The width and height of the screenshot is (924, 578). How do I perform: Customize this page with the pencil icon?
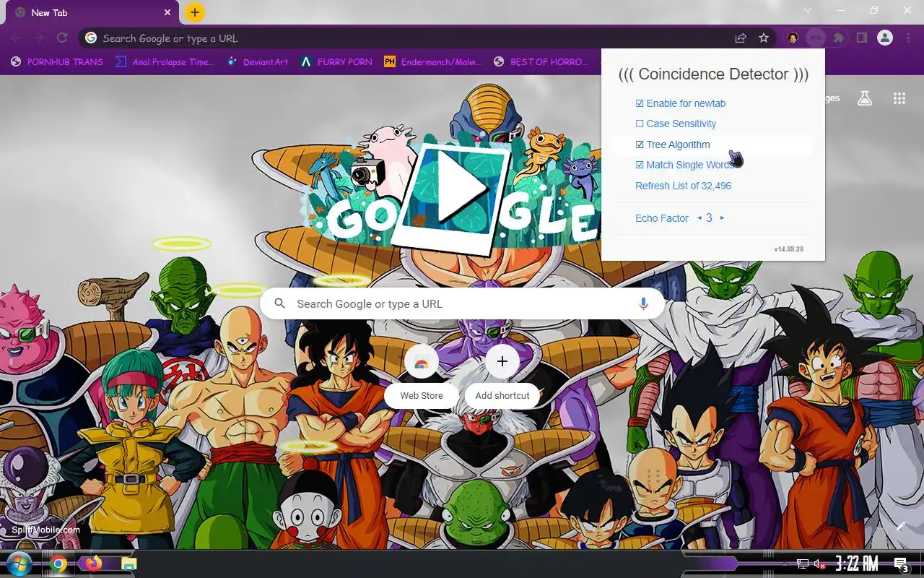click(x=900, y=527)
